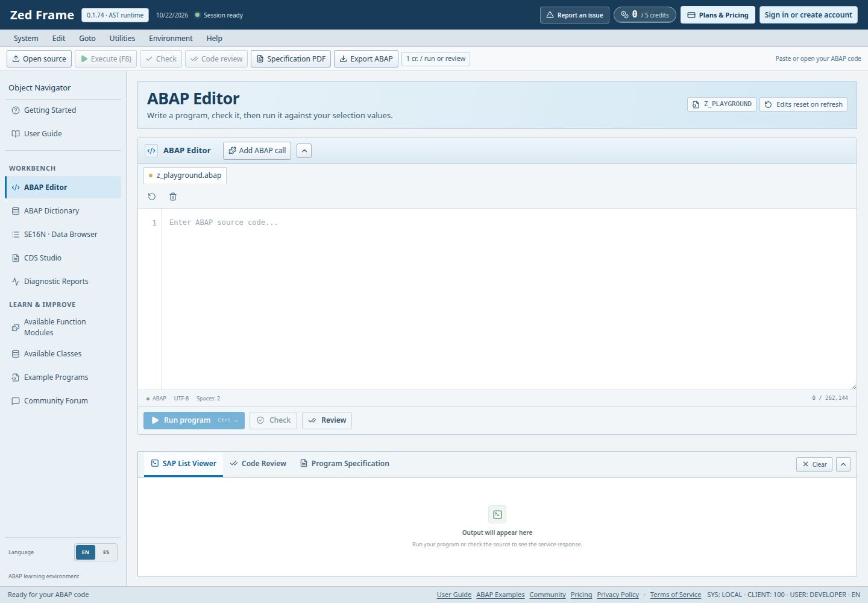868x603 pixels.
Task: Click the reset/undo icon above the editor
Action: point(152,197)
